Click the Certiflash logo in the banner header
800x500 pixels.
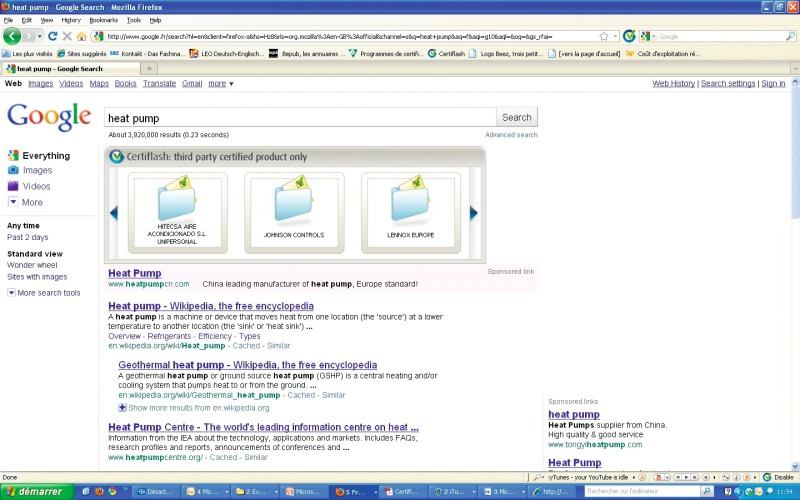click(x=117, y=156)
